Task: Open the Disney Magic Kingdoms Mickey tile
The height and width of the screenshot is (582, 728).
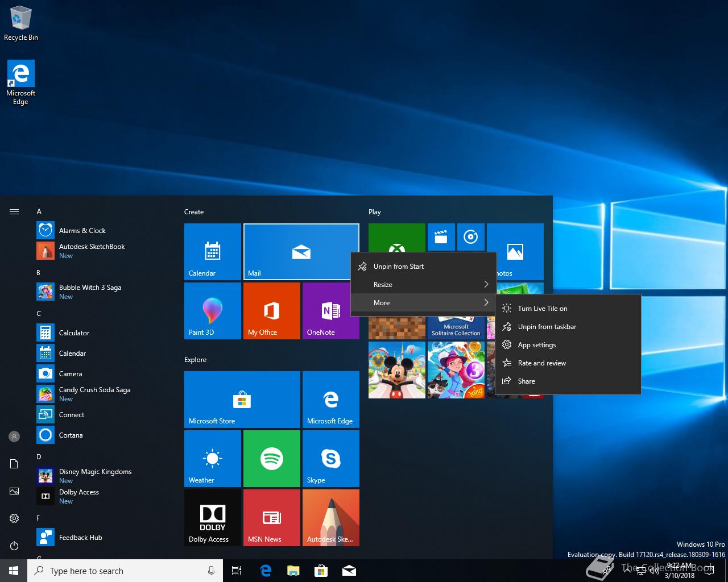Action: point(397,370)
